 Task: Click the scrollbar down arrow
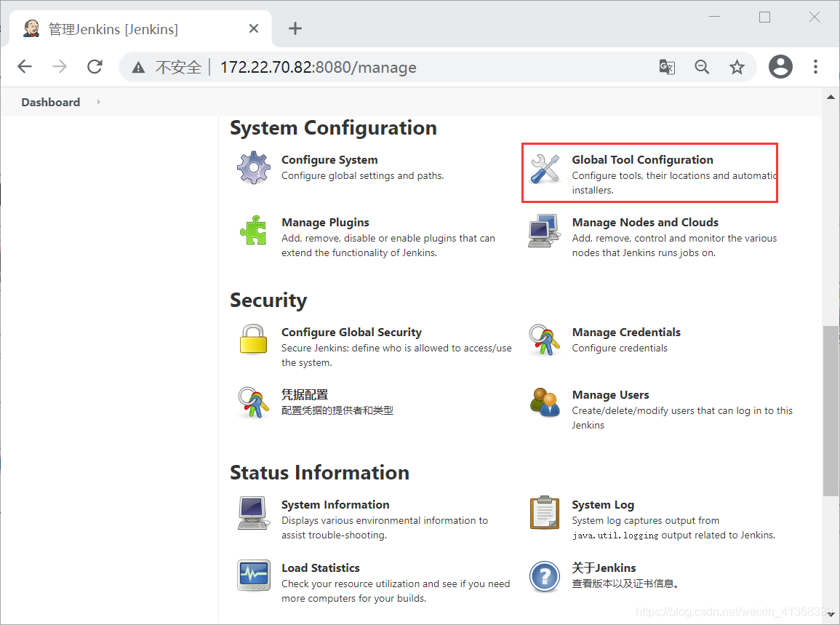pos(831,614)
